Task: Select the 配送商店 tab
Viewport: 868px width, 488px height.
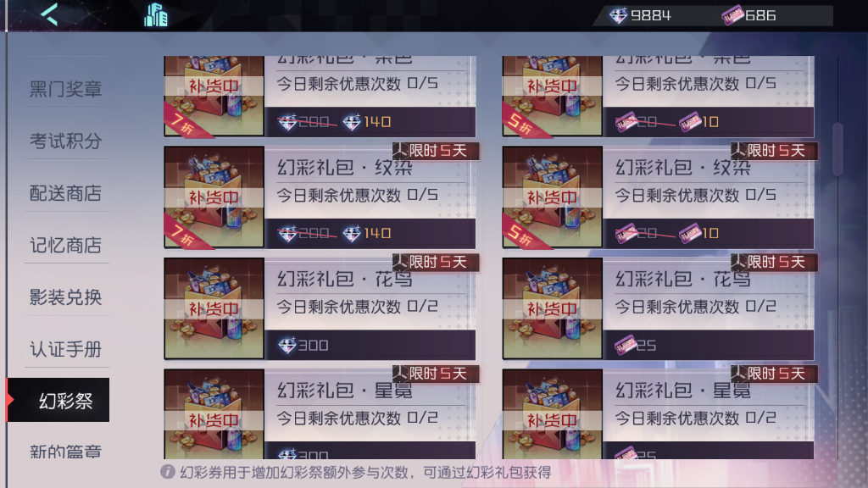Action: 65,192
